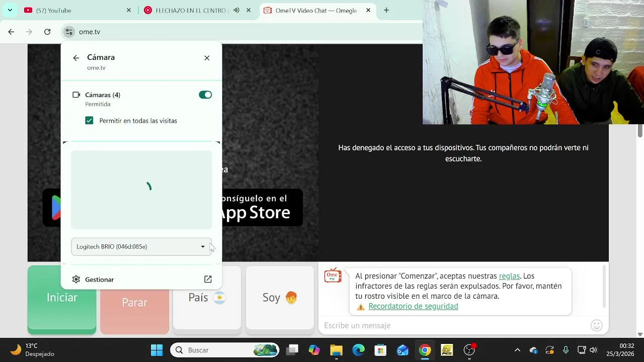
Task: Toggle the Cámaras (4) permission switch
Action: click(205, 95)
